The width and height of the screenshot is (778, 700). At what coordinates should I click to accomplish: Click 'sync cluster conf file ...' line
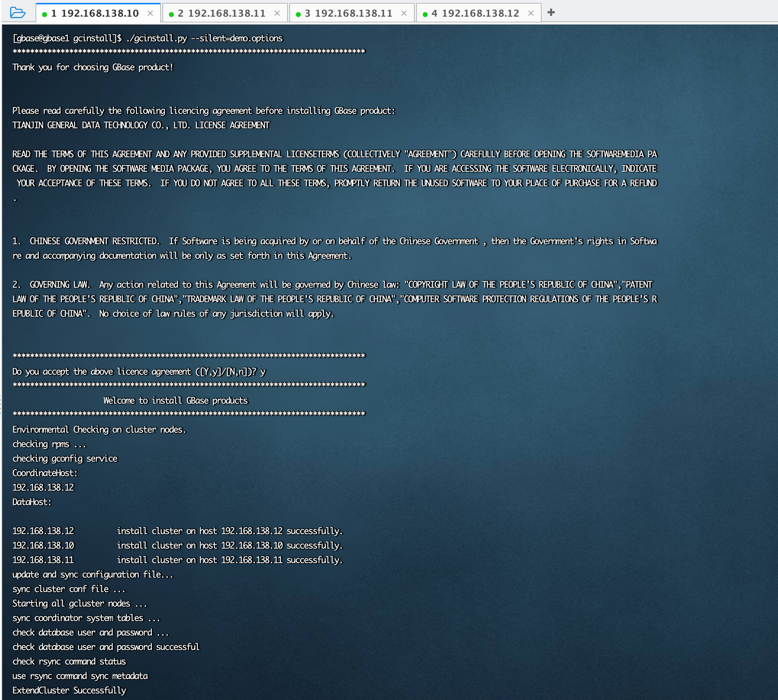click(x=69, y=589)
